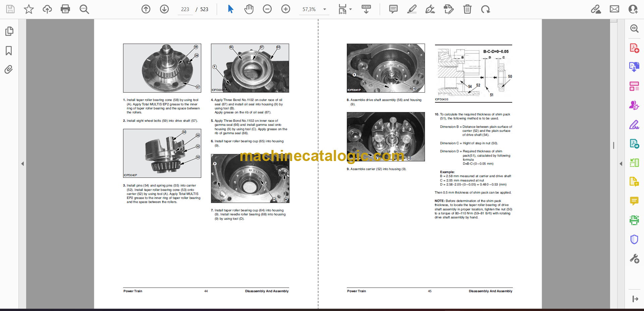This screenshot has height=311, width=644.
Task: Click the delete trash icon
Action: [x=467, y=9]
